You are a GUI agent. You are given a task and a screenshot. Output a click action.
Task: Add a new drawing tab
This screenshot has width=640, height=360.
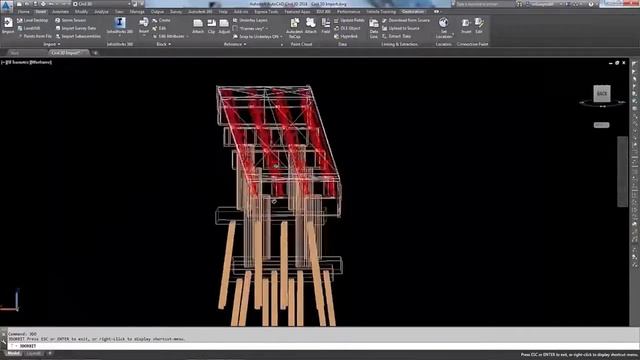pos(95,53)
